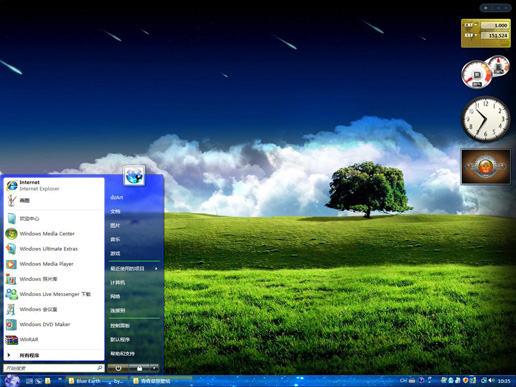Open shutdown options arrow next to lock
Image resolution: width=516 pixels, height=387 pixels.
pyautogui.click(x=154, y=368)
